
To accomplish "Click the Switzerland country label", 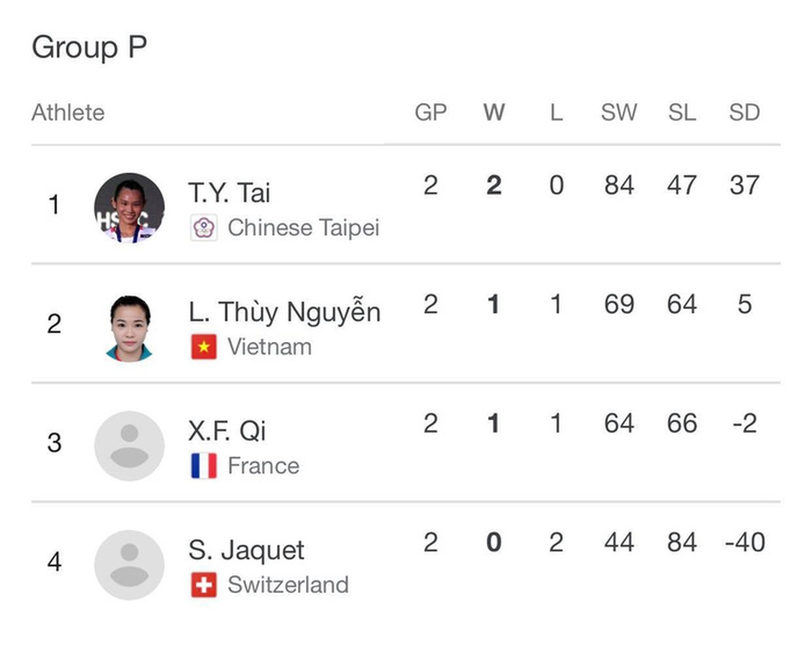I will click(288, 585).
